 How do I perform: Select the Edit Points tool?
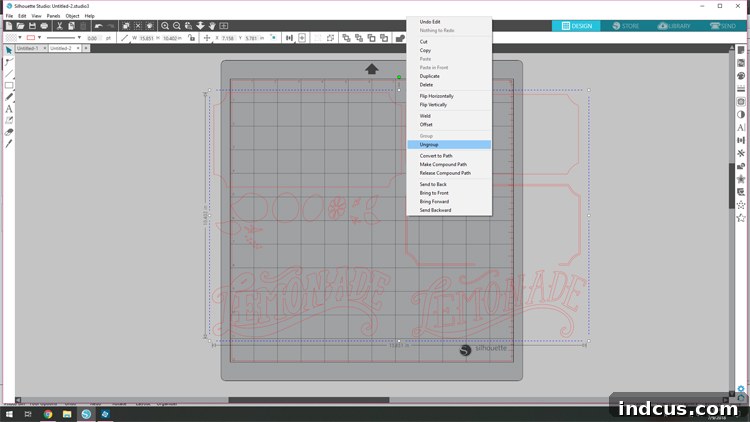pos(9,62)
